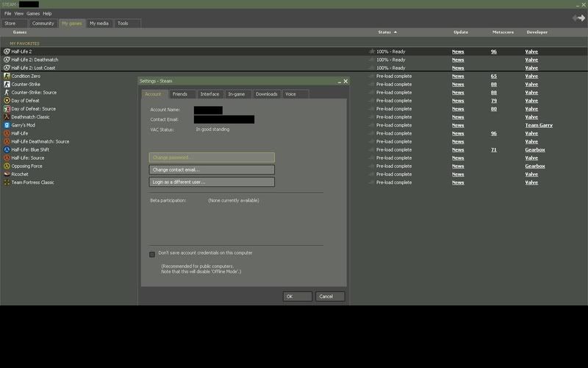588x368 pixels.
Task: Click Change contact email button
Action: (x=212, y=170)
